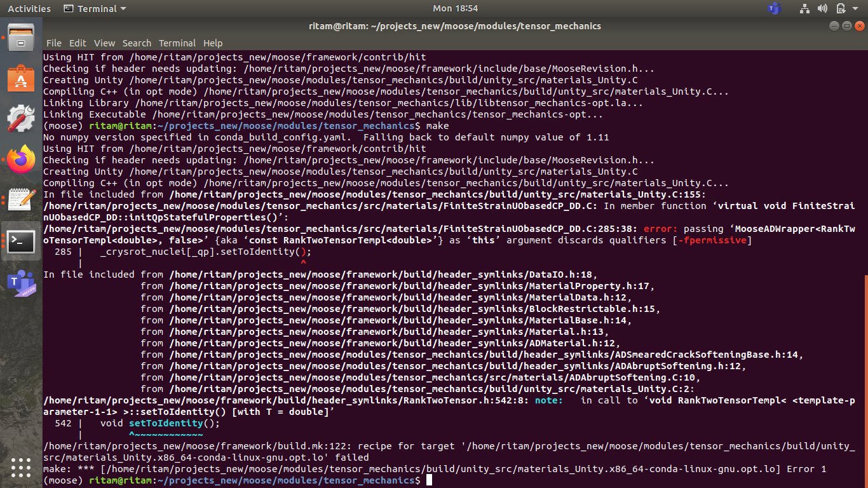Select the active Terminal icon in the dock
The height and width of the screenshot is (488, 868).
tap(20, 241)
